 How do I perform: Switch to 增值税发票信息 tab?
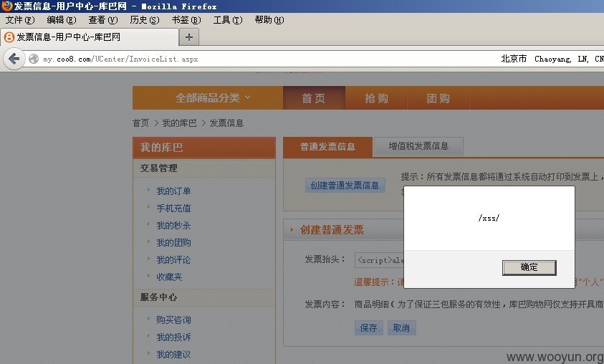pyautogui.click(x=418, y=146)
